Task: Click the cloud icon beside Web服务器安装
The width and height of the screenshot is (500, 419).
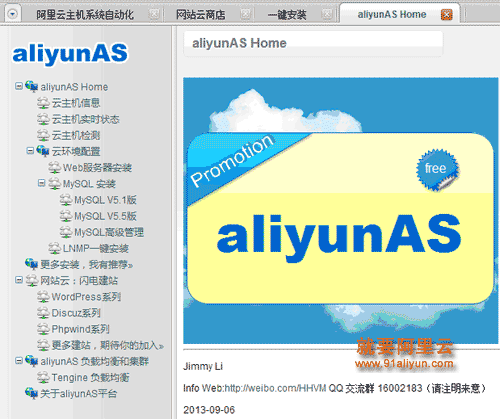Action: click(x=54, y=167)
